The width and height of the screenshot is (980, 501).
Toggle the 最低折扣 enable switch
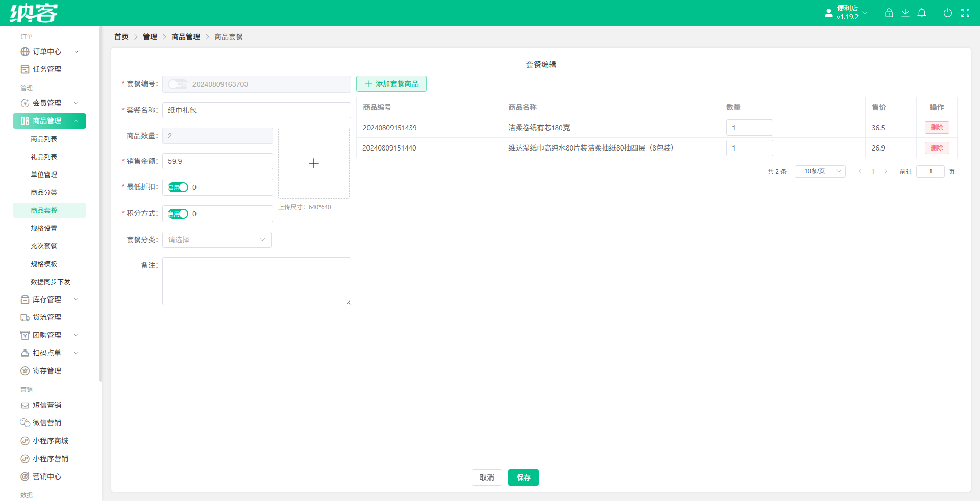(x=178, y=187)
